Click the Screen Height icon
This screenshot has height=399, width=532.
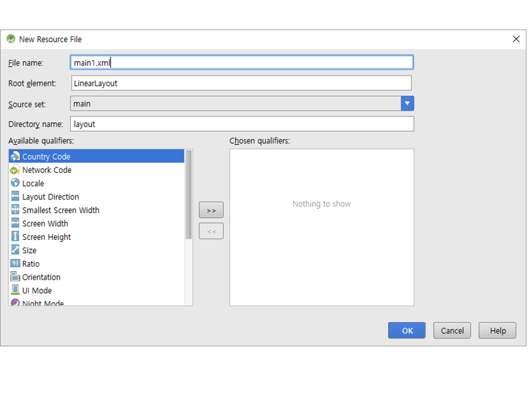(15, 237)
